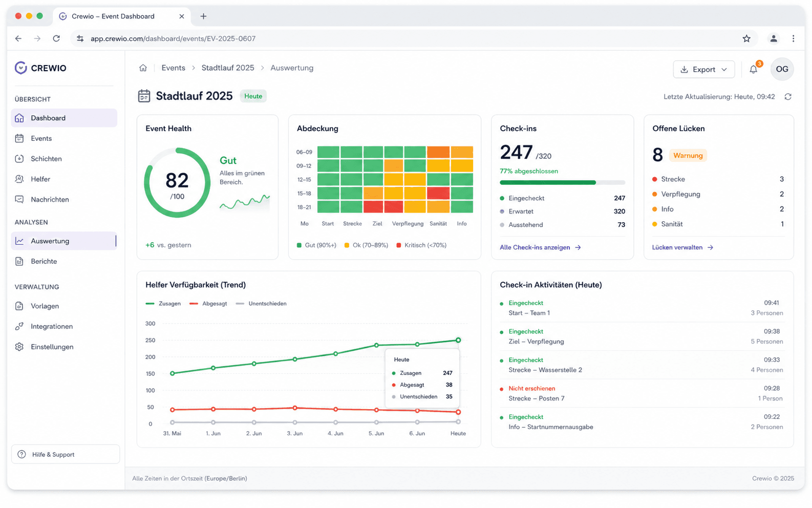Open notifications bell
The height and width of the screenshot is (508, 812).
(754, 69)
